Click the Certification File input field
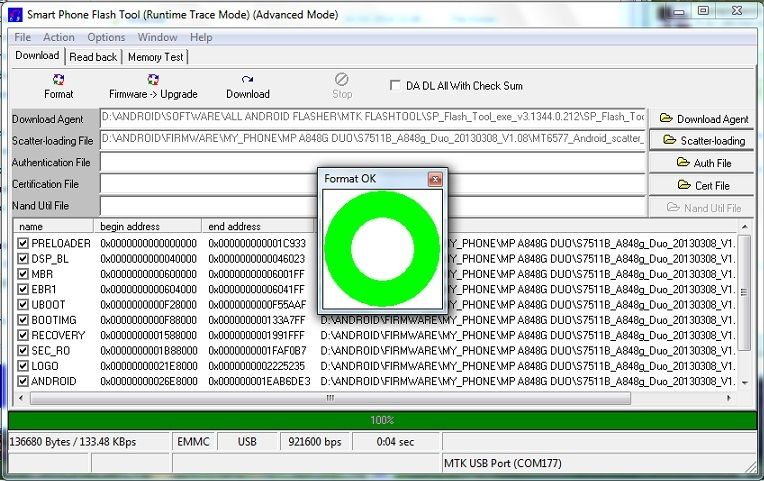This screenshot has height=481, width=764. 373,184
